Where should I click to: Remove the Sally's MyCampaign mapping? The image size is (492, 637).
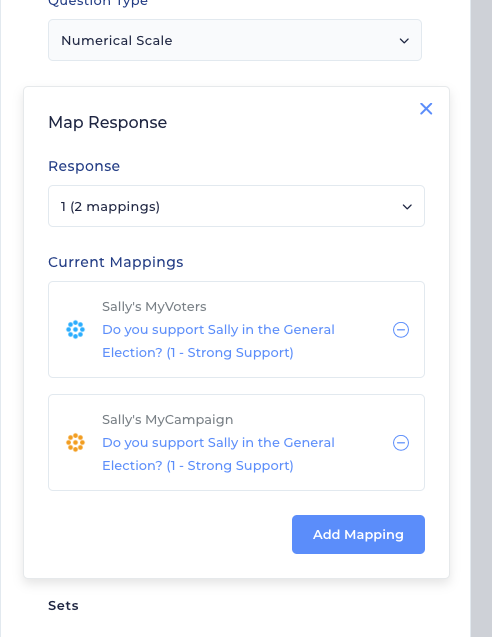pos(401,442)
